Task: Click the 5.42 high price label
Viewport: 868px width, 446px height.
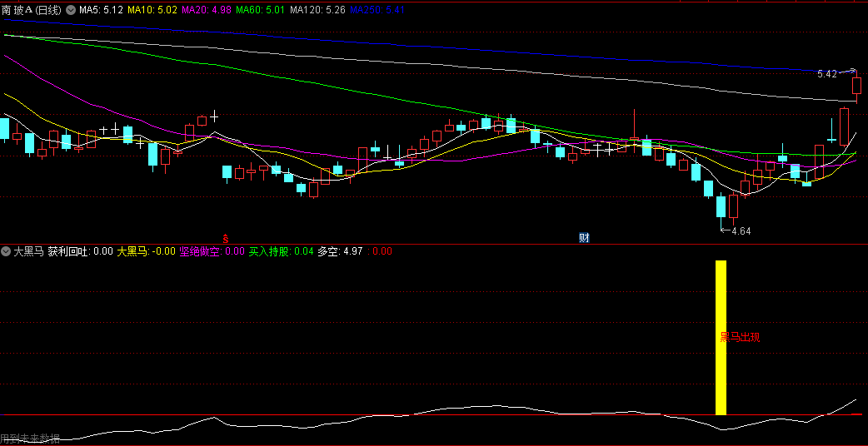Action: tap(827, 74)
